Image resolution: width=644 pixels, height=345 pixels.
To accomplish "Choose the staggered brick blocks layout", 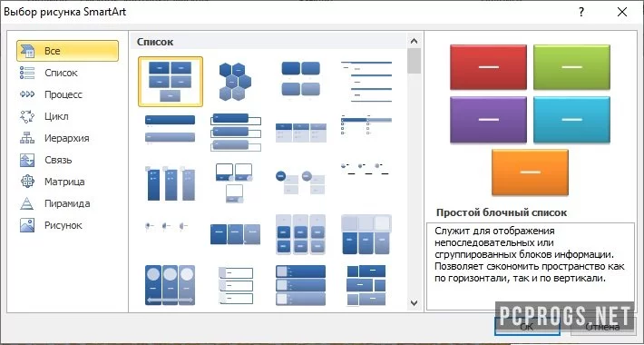I will 366,285.
